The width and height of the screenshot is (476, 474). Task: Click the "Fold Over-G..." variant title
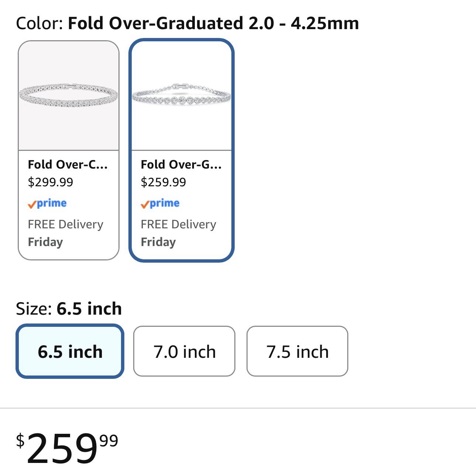181,165
